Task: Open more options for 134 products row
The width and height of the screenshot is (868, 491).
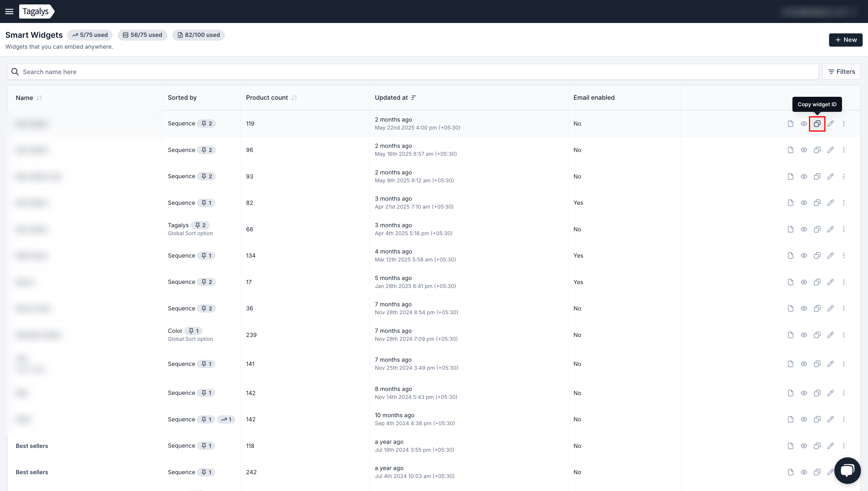Action: pos(844,256)
